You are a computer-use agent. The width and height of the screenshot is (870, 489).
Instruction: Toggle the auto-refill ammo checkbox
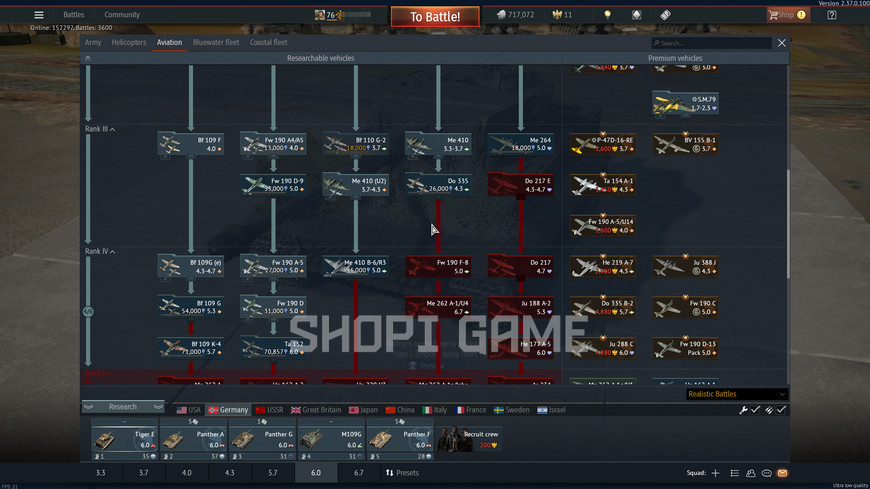pyautogui.click(x=781, y=410)
